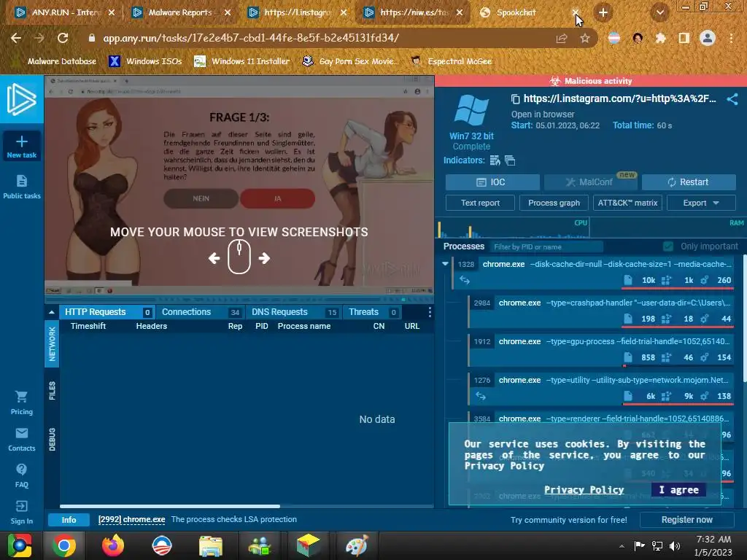
Task: Switch to DNS Requests tab
Action: pyautogui.click(x=294, y=312)
